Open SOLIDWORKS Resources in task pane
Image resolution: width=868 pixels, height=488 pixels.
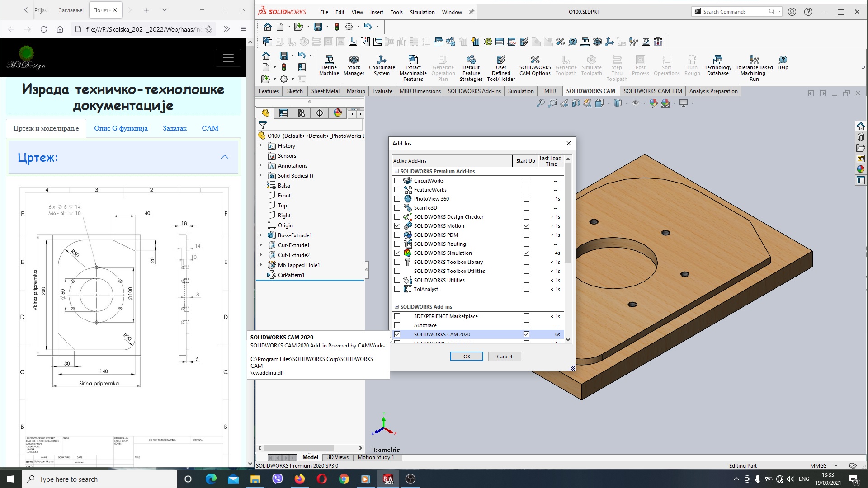(861, 126)
